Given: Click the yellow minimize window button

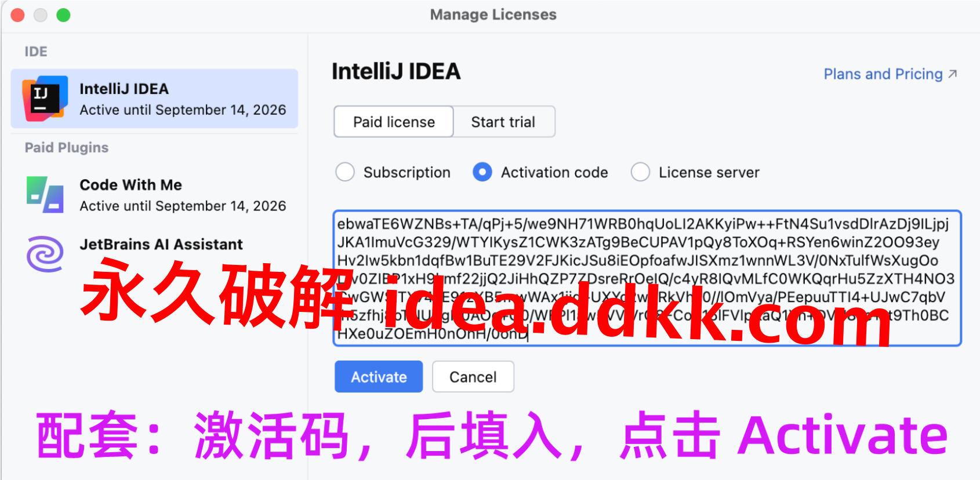Looking at the screenshot, I should tap(41, 15).
